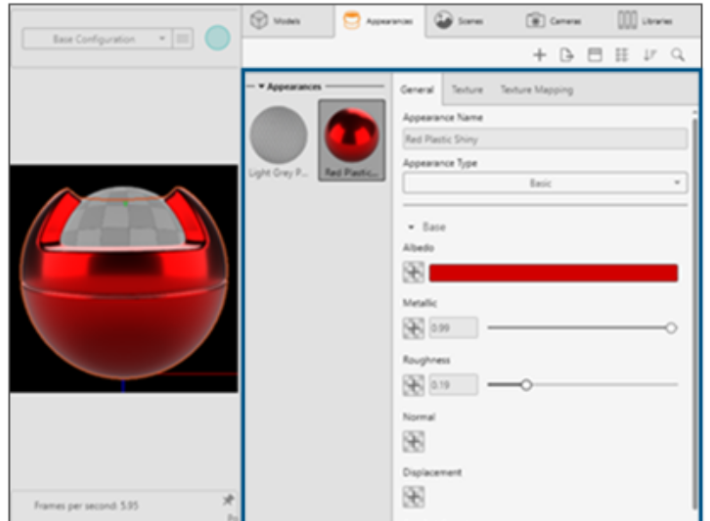Click the import file icon in toolbar
710x521 pixels.
567,56
